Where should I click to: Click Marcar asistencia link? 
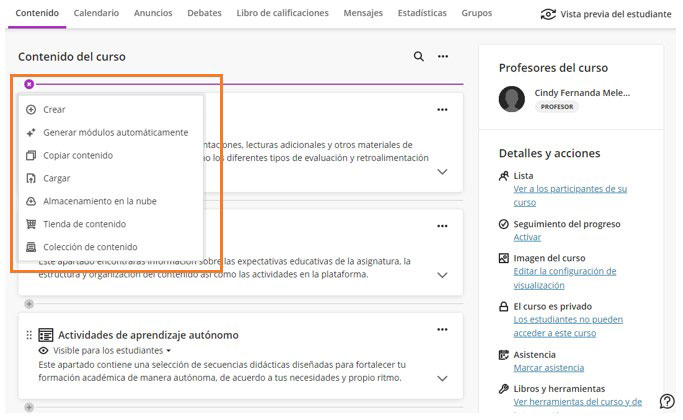point(548,368)
